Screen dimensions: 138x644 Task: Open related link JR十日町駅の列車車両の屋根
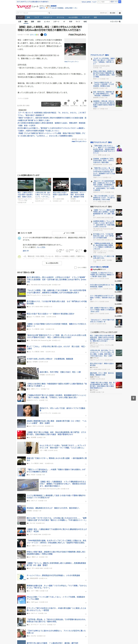(51, 124)
